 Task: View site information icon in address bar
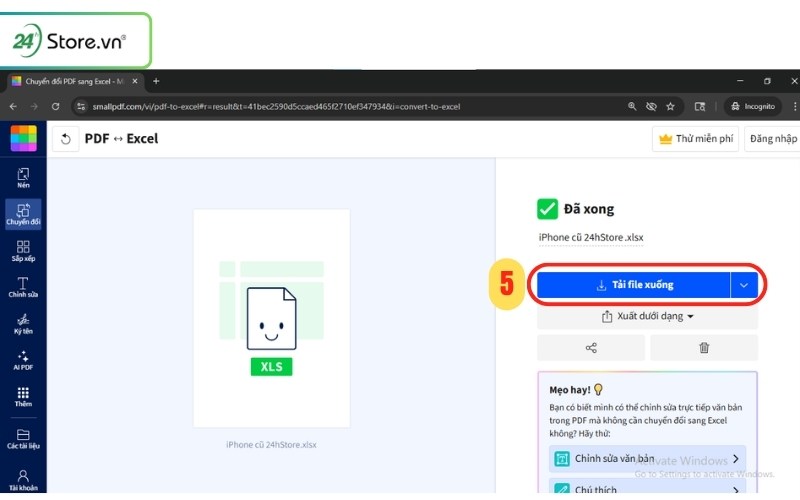pos(81,107)
